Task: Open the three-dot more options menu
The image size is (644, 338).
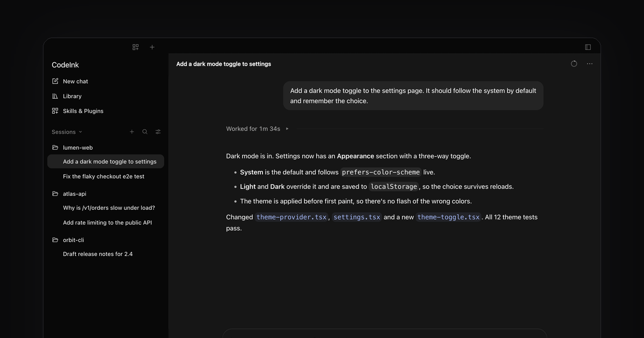Action: coord(590,64)
